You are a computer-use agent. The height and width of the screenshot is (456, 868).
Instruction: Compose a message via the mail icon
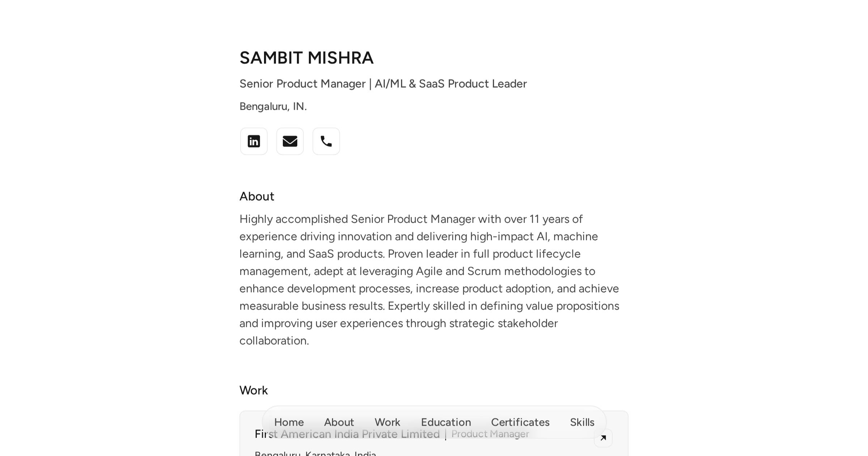(290, 141)
